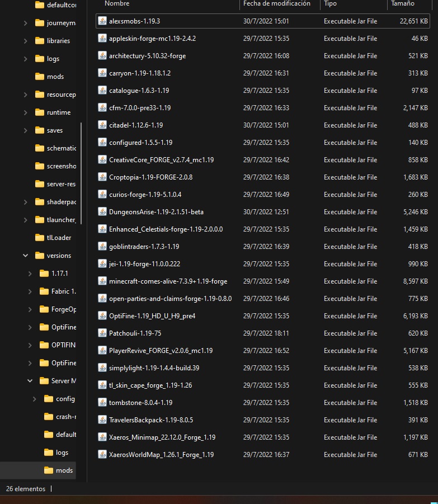Select the file name tombstone-8.0.4-1.19
The image size is (438, 504).
point(141,403)
